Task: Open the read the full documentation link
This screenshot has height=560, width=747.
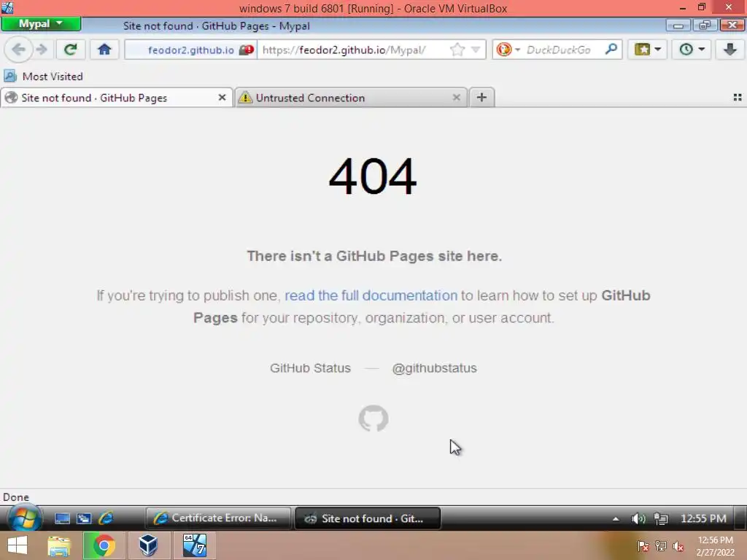Action: click(x=371, y=295)
